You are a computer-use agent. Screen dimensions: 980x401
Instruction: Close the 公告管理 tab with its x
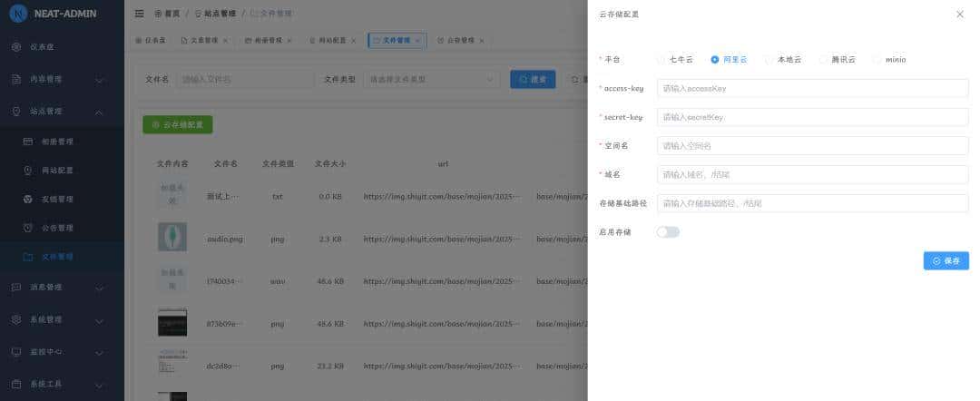coord(481,41)
